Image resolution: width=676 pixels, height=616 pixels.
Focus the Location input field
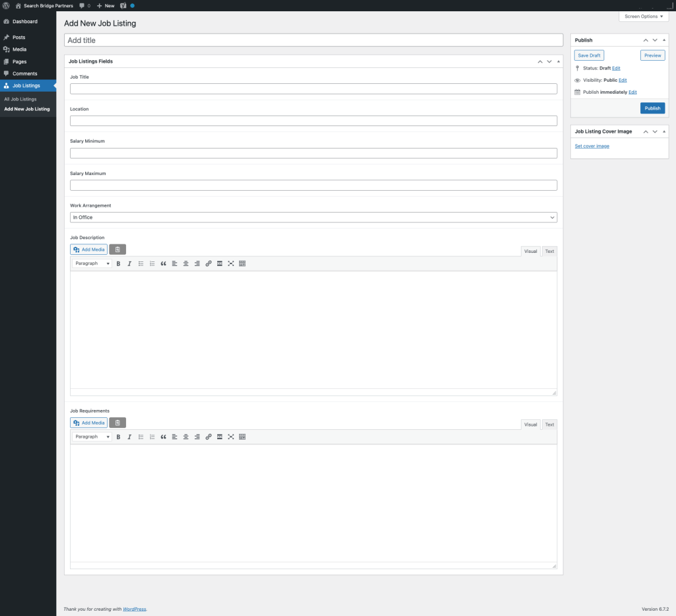pos(314,121)
